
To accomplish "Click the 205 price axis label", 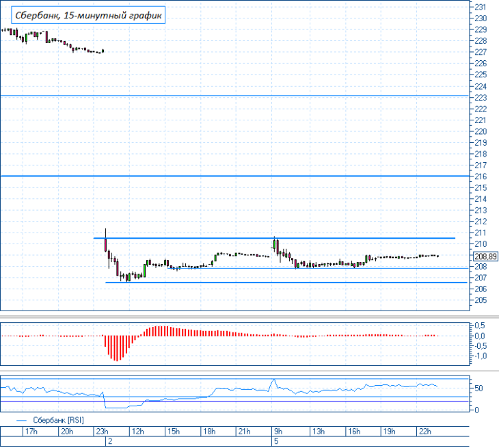I will click(x=481, y=300).
